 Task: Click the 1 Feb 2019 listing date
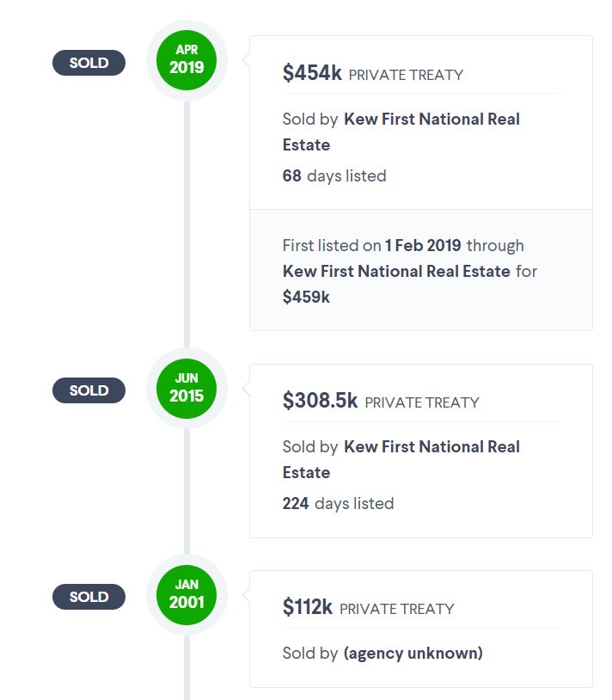click(423, 245)
